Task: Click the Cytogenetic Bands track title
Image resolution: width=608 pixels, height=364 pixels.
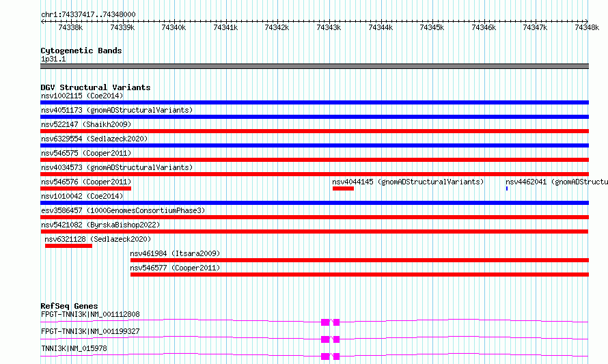Action: [x=81, y=51]
